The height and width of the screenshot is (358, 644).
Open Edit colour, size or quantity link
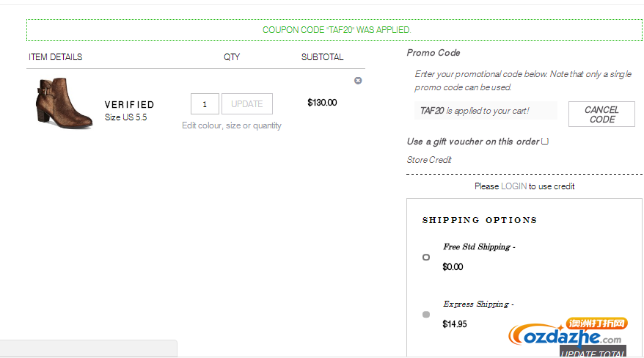232,125
